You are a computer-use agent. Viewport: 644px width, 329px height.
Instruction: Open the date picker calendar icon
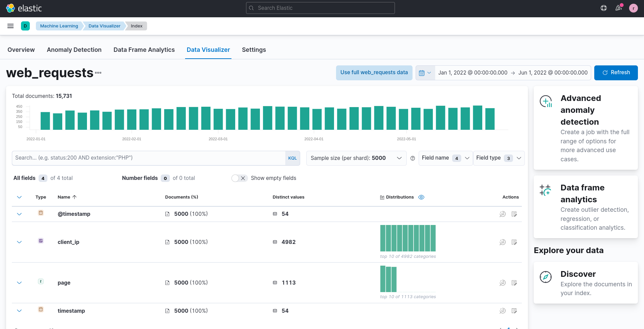422,73
